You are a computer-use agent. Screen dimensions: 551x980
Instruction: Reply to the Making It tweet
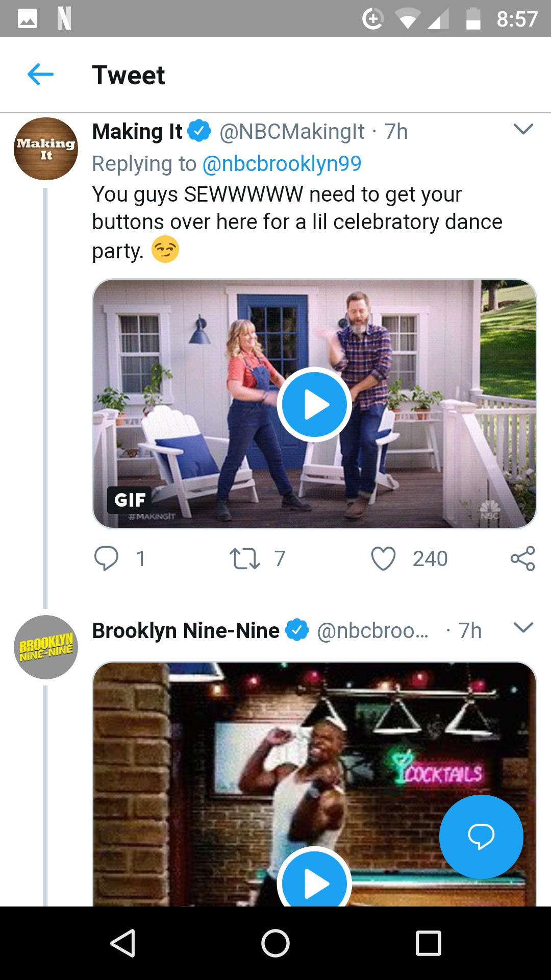pyautogui.click(x=106, y=558)
